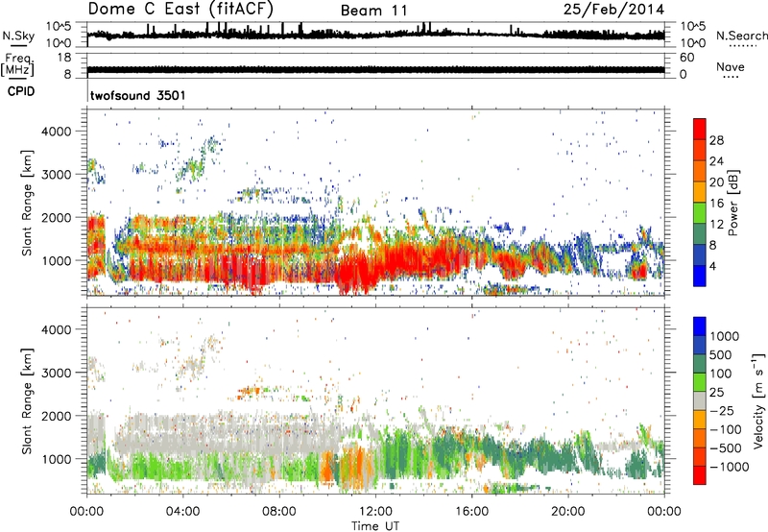Click the intense red power patch near 11:00 UT

click(357, 275)
